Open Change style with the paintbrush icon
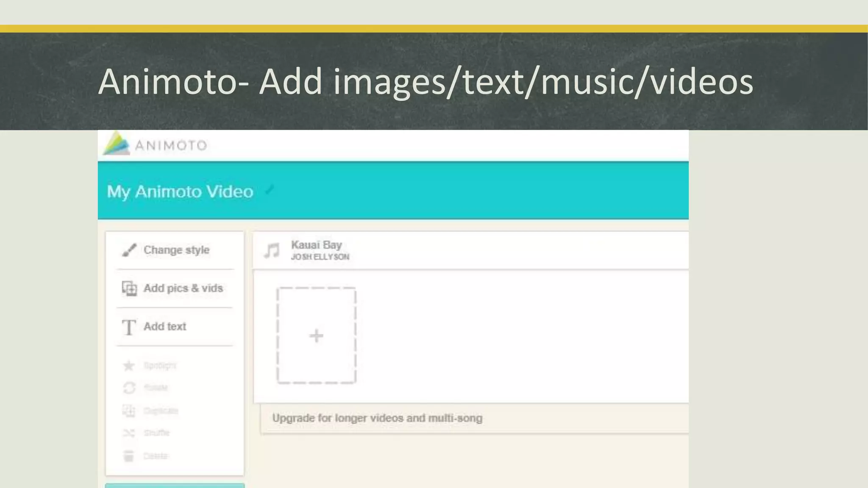The image size is (868, 488). pyautogui.click(x=166, y=250)
